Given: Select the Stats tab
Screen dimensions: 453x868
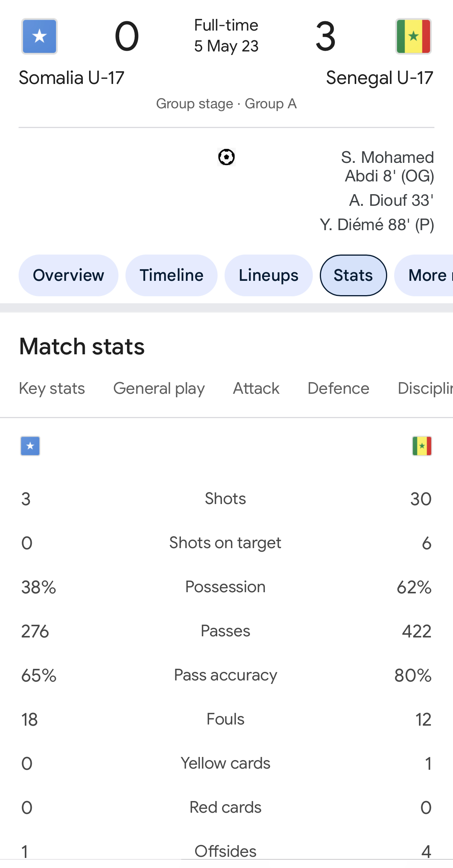Looking at the screenshot, I should pos(353,275).
